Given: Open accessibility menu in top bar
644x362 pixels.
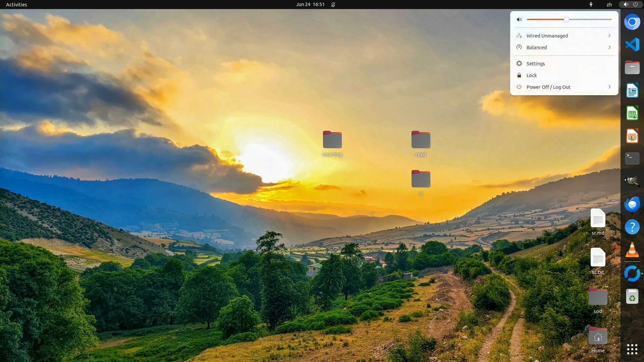Looking at the screenshot, I should [591, 4].
